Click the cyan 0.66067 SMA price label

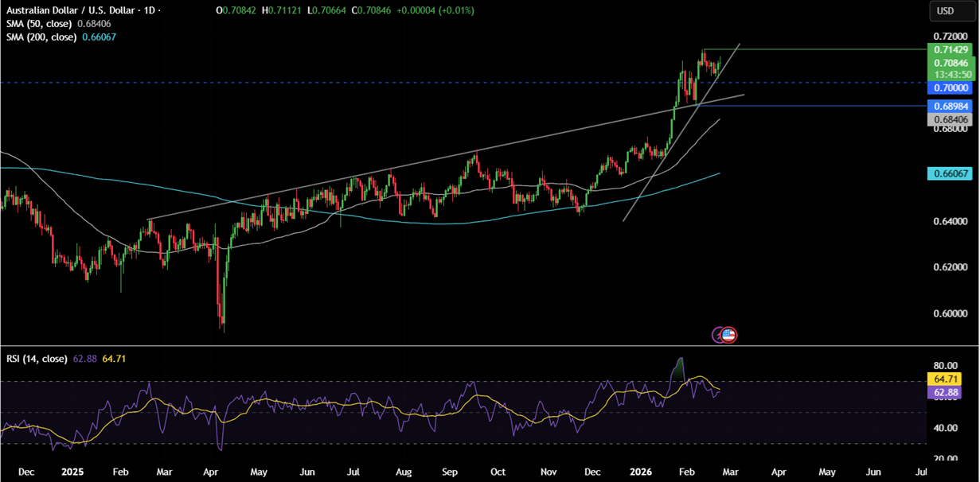coord(951,173)
